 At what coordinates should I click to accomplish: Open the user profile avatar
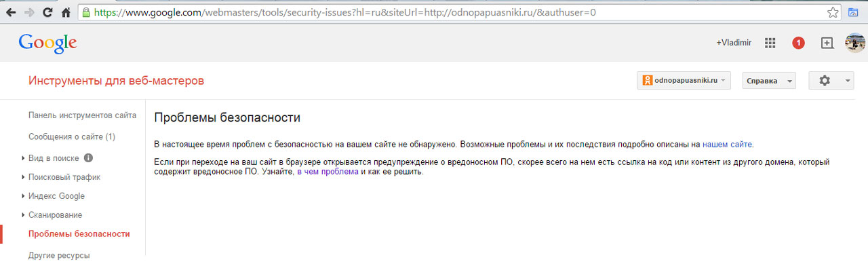coord(854,43)
